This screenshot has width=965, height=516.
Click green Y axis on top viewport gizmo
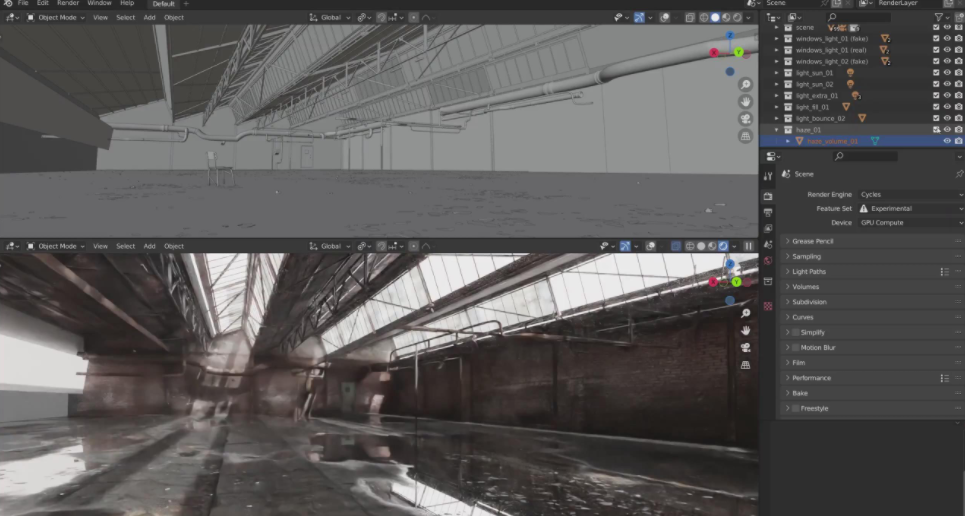click(738, 51)
